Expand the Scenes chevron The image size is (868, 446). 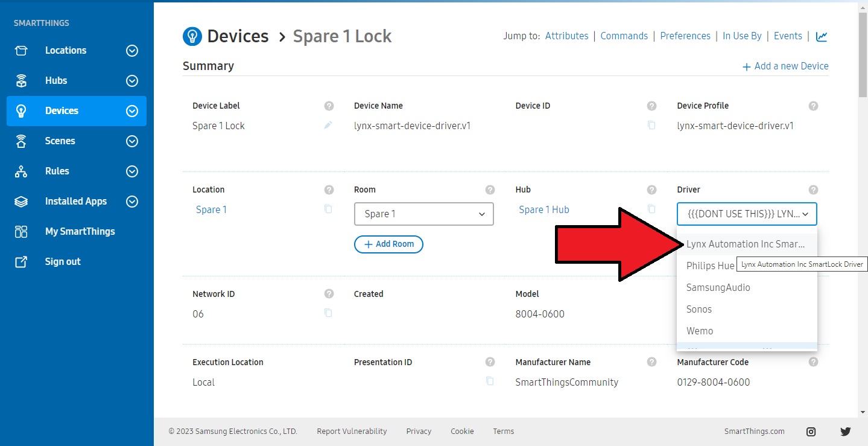point(132,141)
